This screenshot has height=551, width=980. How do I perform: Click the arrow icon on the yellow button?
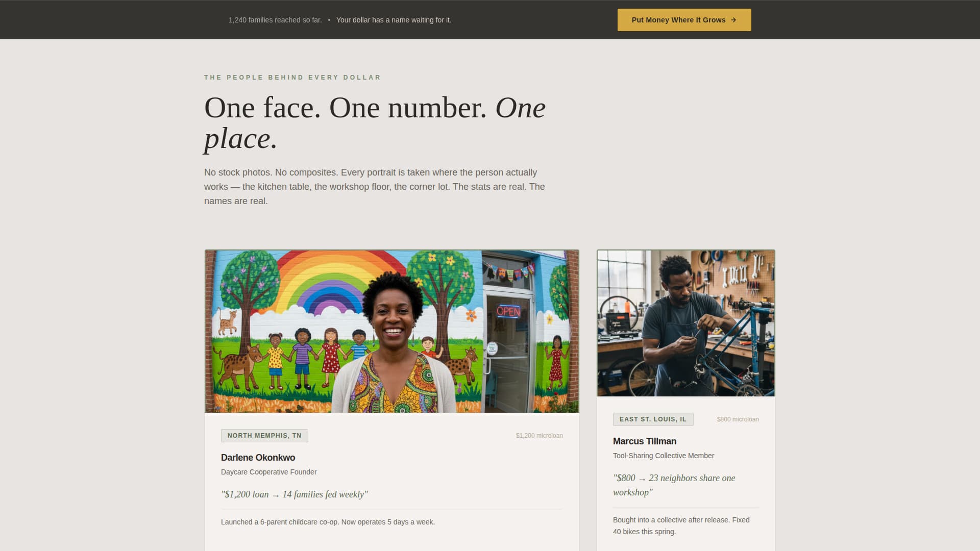coord(734,20)
